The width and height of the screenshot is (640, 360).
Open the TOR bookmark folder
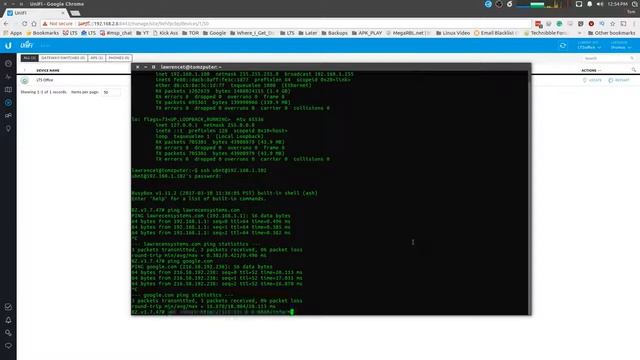(190, 33)
